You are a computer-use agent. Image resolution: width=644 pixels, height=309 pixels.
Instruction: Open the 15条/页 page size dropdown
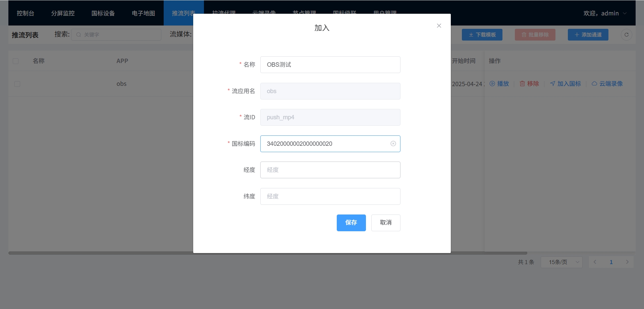coord(561,262)
